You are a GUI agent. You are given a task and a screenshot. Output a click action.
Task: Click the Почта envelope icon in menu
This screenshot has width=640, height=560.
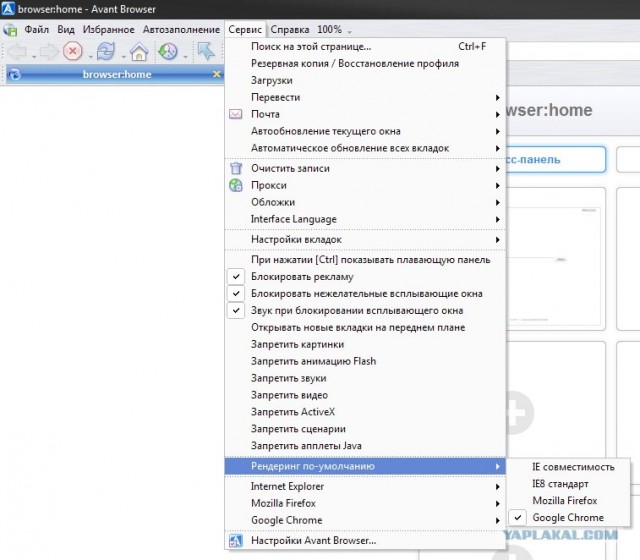pyautogui.click(x=236, y=114)
